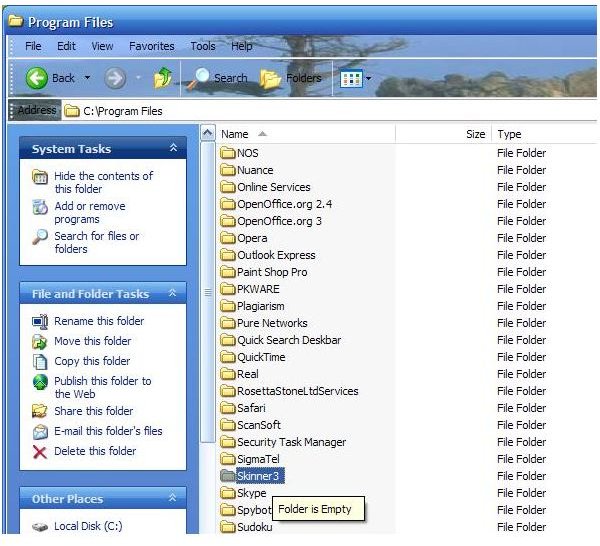
Task: Select the SigmaTel folder icon
Action: pos(228,459)
